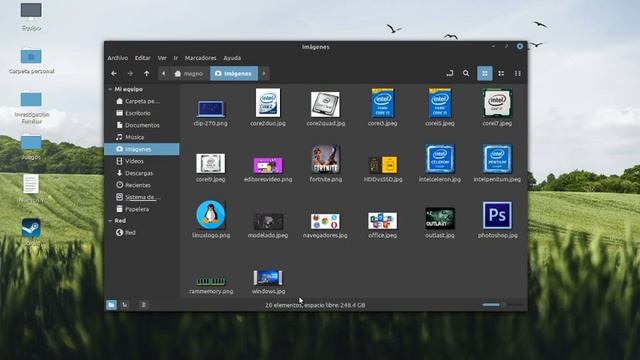This screenshot has width=640, height=360.
Task: Open Papelera in the sidebar
Action: pyautogui.click(x=142, y=209)
